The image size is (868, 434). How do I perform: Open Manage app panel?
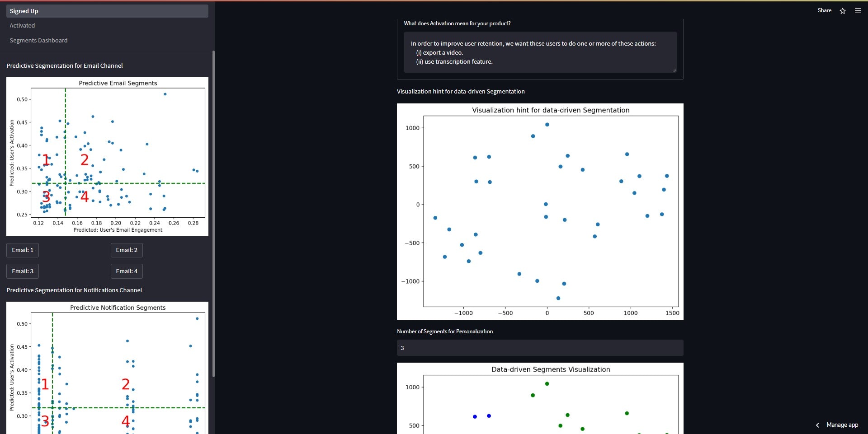[x=842, y=425]
